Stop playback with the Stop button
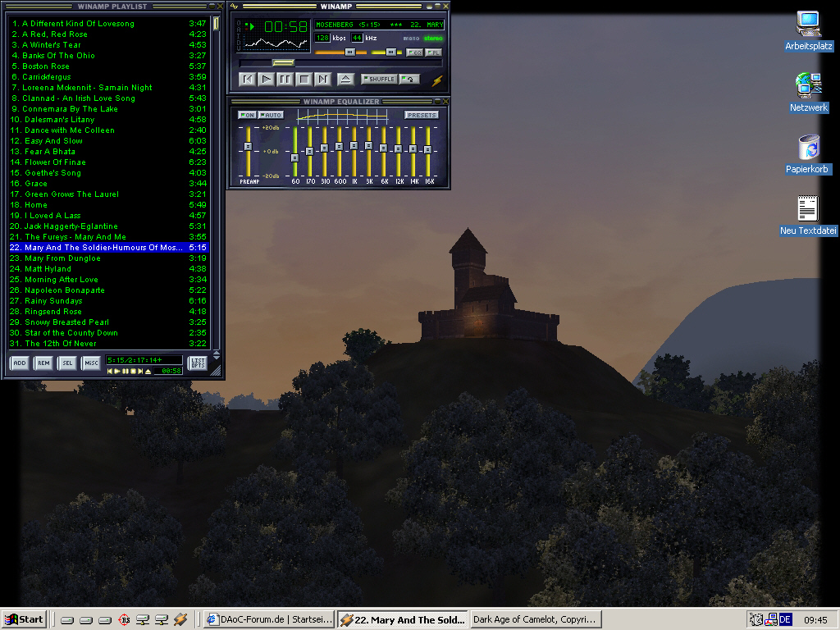The height and width of the screenshot is (630, 840). pyautogui.click(x=304, y=80)
